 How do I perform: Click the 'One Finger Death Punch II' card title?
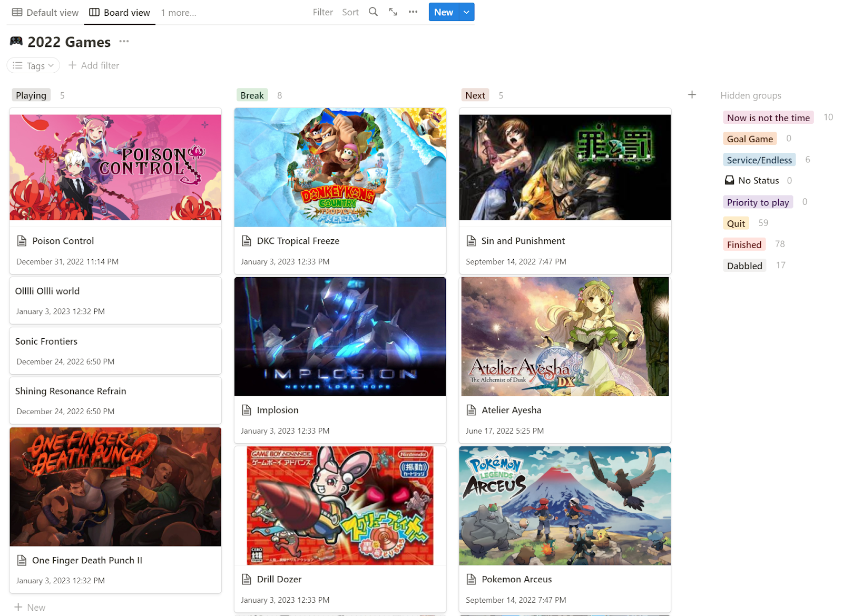coord(87,560)
